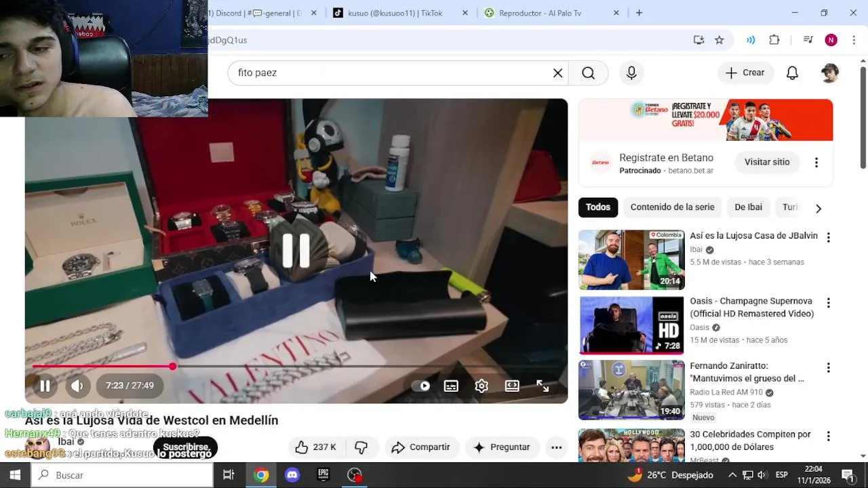Screen dimensions: 868x488
Task: Switch to theater mode
Action: (512, 386)
